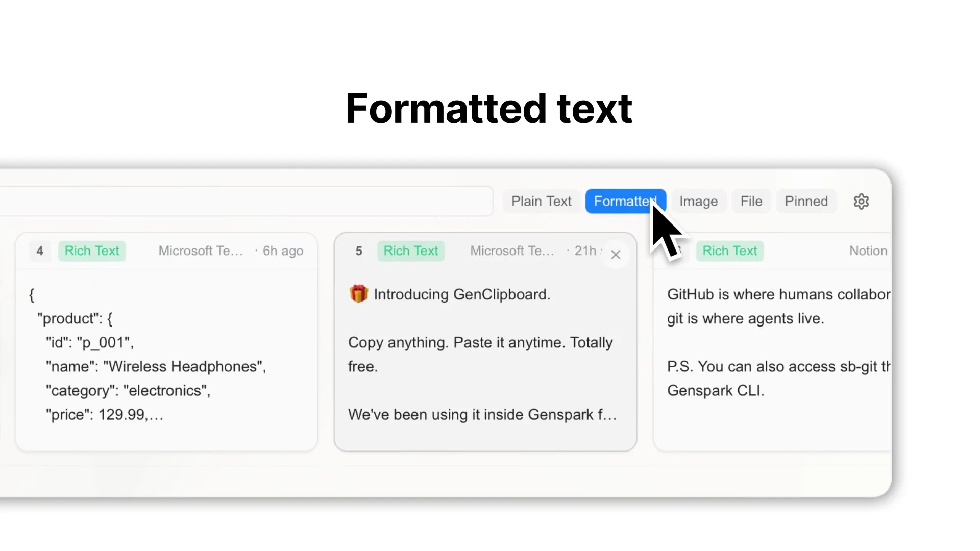Click "We've been using it inside Genspark" line

[x=482, y=414]
